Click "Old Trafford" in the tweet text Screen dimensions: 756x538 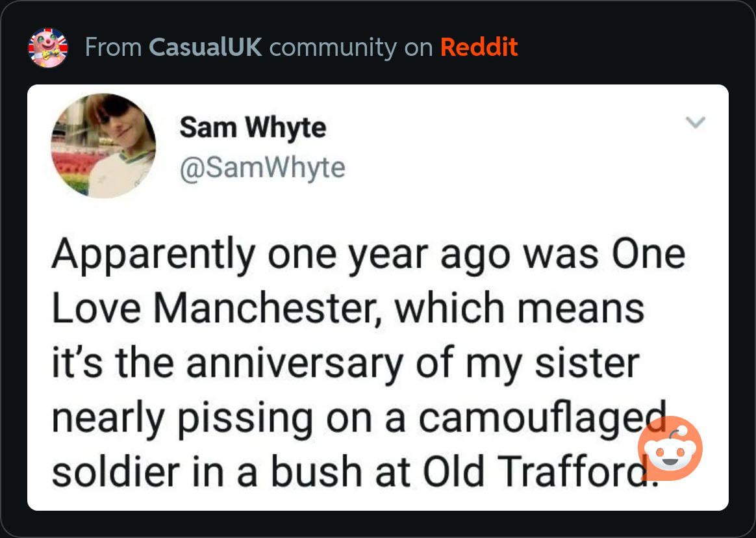click(x=526, y=474)
